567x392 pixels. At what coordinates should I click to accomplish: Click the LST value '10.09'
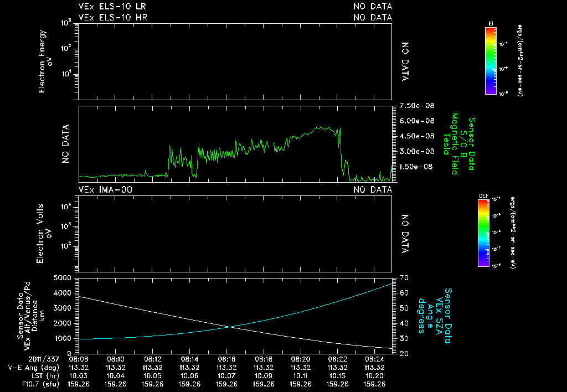[x=264, y=376]
